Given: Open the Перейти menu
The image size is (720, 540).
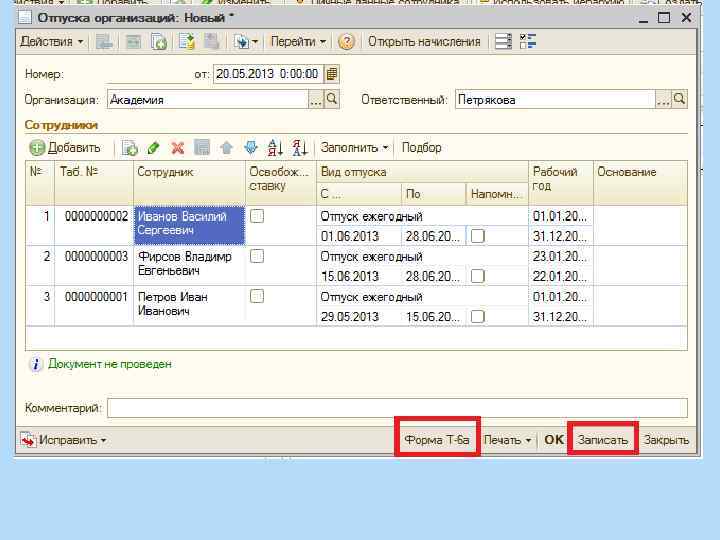Looking at the screenshot, I should click(298, 42).
